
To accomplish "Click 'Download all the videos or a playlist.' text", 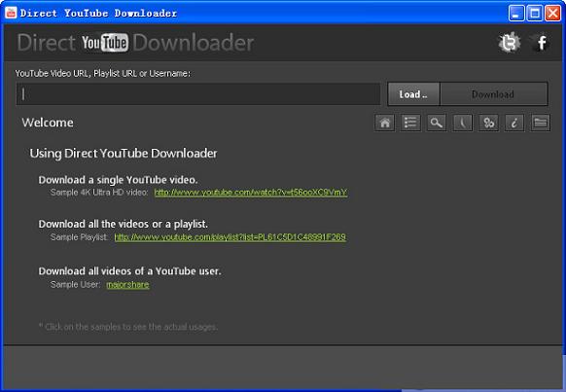I will [124, 224].
